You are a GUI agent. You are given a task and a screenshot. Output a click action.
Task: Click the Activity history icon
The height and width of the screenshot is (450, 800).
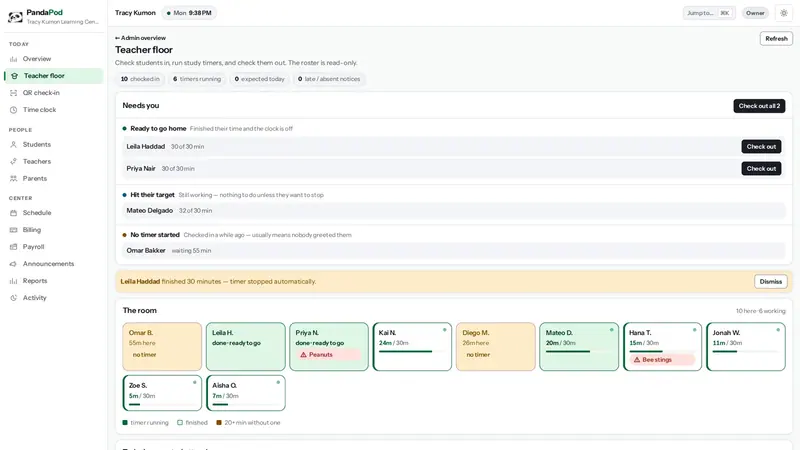(13, 297)
